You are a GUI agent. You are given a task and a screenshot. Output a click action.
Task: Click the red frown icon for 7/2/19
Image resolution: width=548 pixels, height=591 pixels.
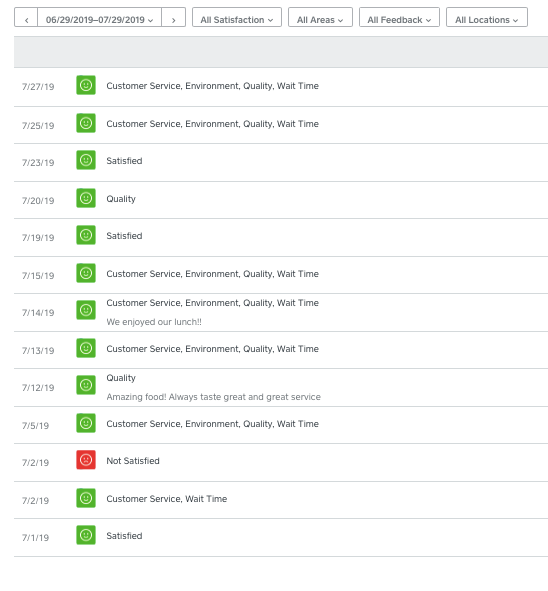point(86,460)
